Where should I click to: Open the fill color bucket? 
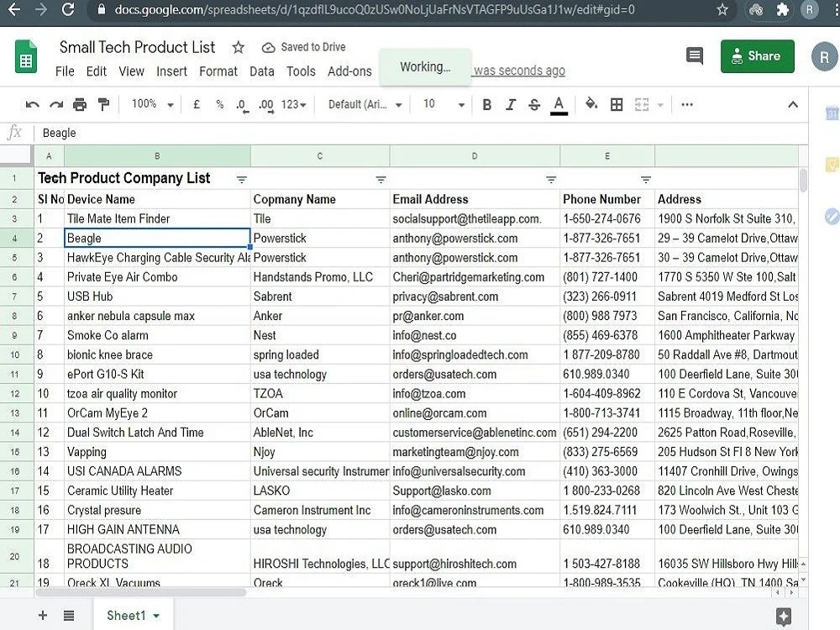tap(591, 104)
